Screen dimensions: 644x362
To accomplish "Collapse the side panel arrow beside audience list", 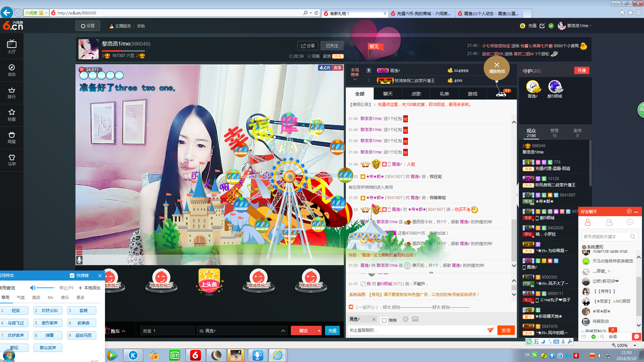I will click(517, 194).
